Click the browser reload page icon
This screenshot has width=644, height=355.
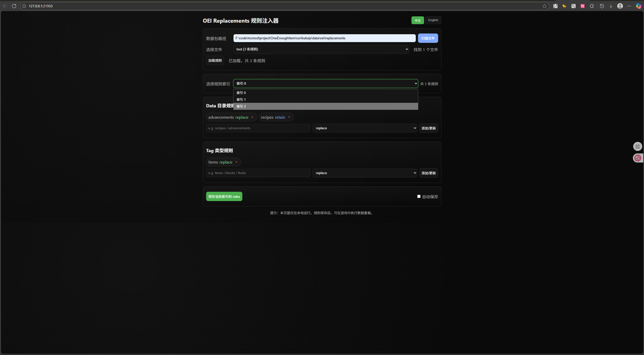14,6
